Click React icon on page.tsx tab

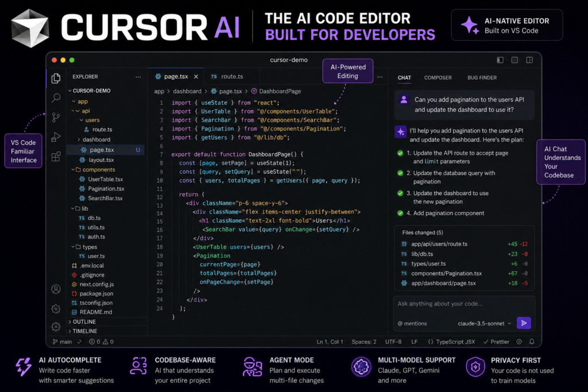[158, 76]
